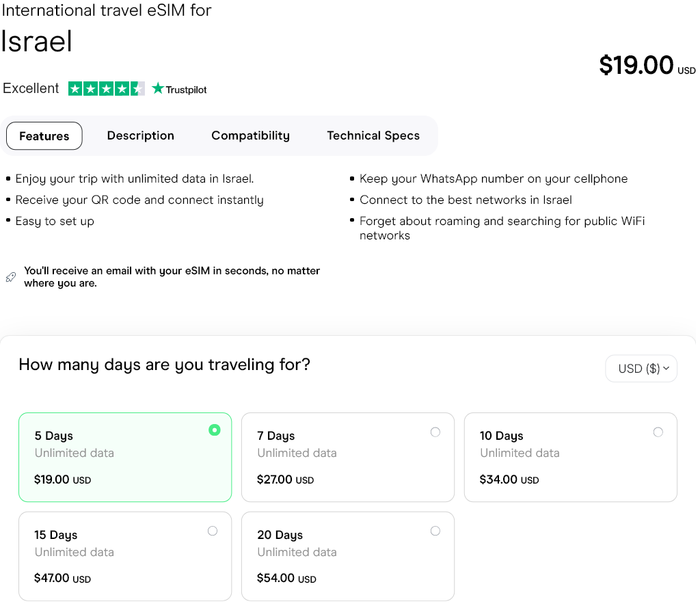Select the 5 Days radio button
Screen dimensions: 700x606
[x=215, y=430]
